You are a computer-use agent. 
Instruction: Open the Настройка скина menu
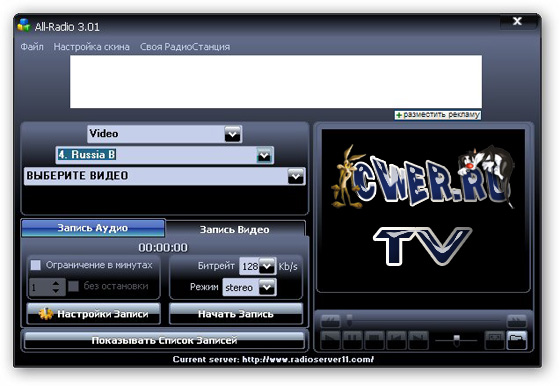(91, 47)
